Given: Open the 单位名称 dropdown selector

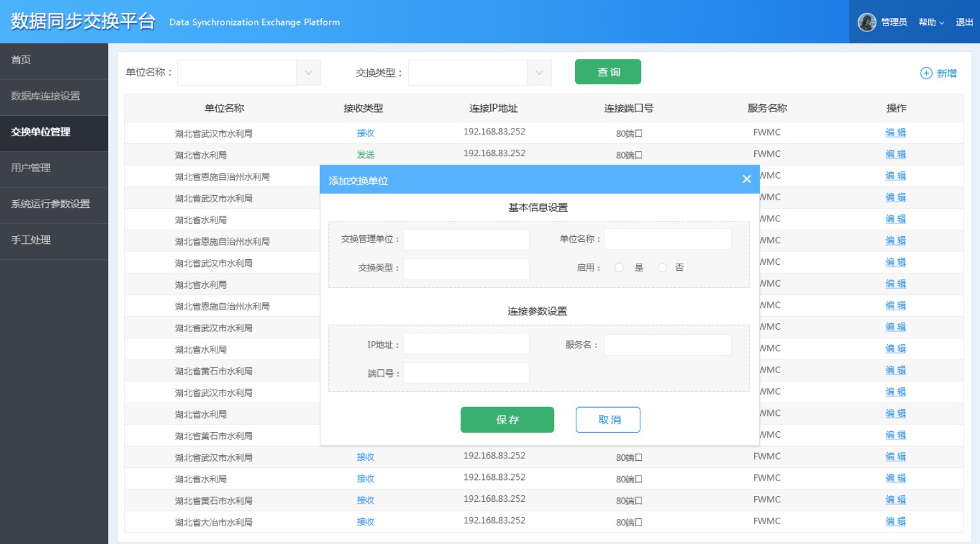Looking at the screenshot, I should click(249, 72).
